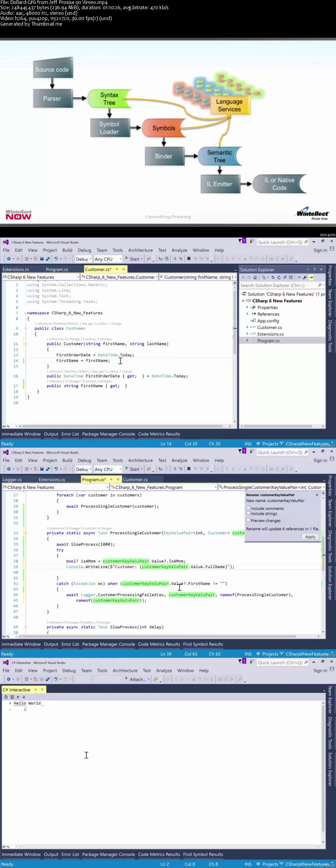Viewport: 336px width, 868px height.
Task: Click History Previous up arrow in C# Interactive
Action: click(x=18, y=697)
